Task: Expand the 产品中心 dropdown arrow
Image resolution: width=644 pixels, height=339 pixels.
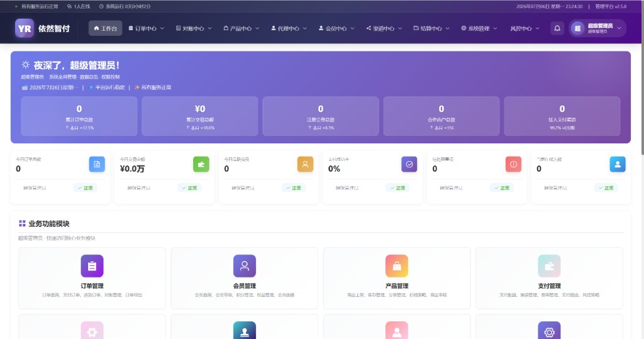Action: (x=257, y=28)
